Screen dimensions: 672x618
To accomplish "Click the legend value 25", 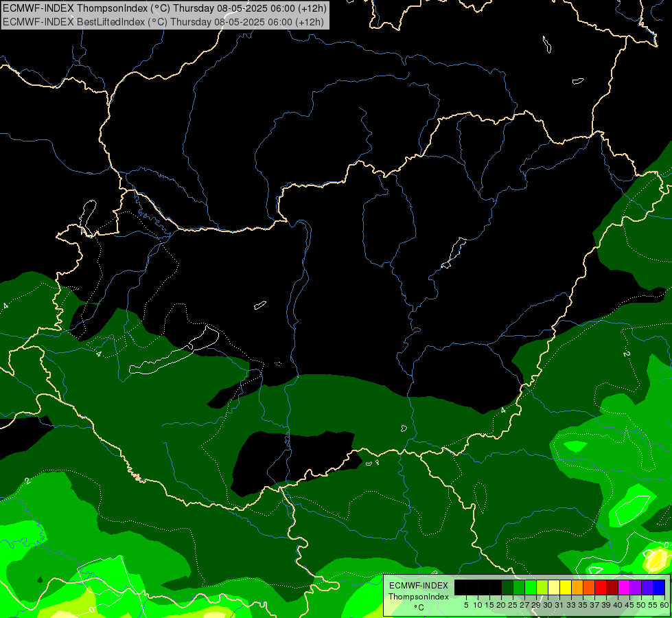I will pyautogui.click(x=513, y=605).
